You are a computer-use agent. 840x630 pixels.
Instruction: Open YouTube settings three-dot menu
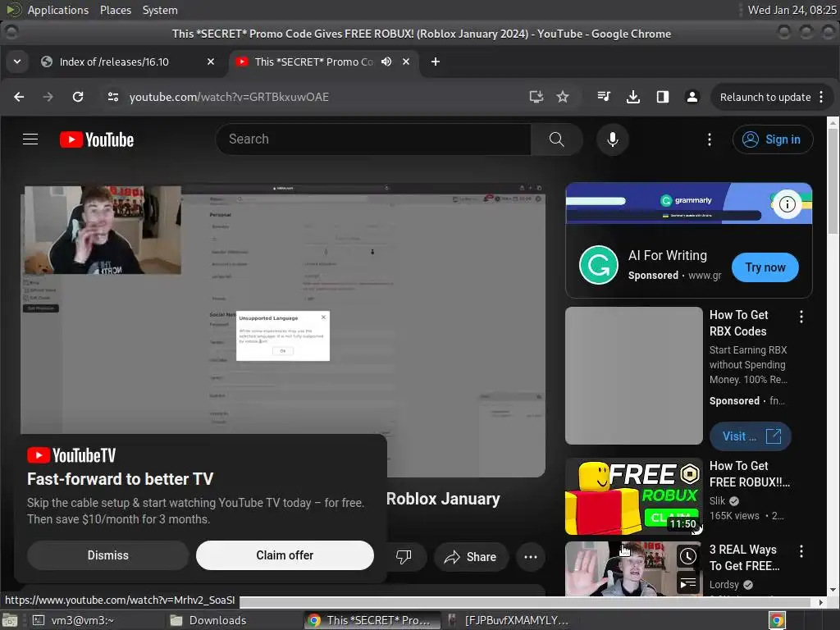click(710, 139)
